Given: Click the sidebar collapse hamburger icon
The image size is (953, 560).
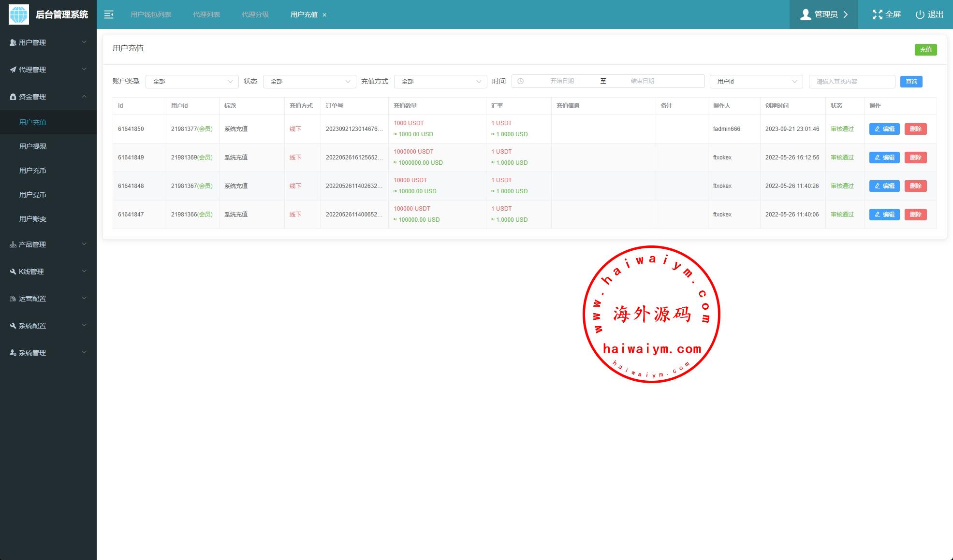Looking at the screenshot, I should point(109,14).
